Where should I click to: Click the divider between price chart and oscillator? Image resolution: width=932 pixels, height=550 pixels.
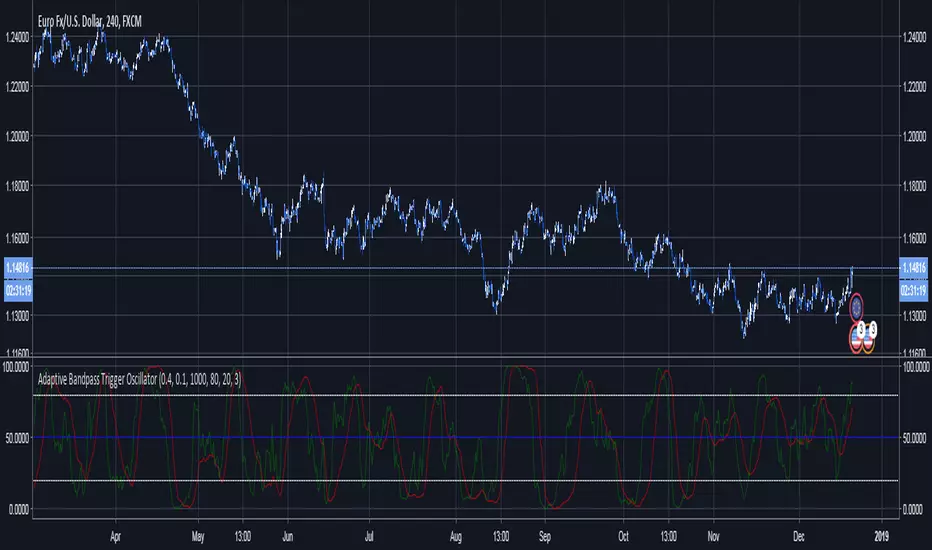[466, 358]
